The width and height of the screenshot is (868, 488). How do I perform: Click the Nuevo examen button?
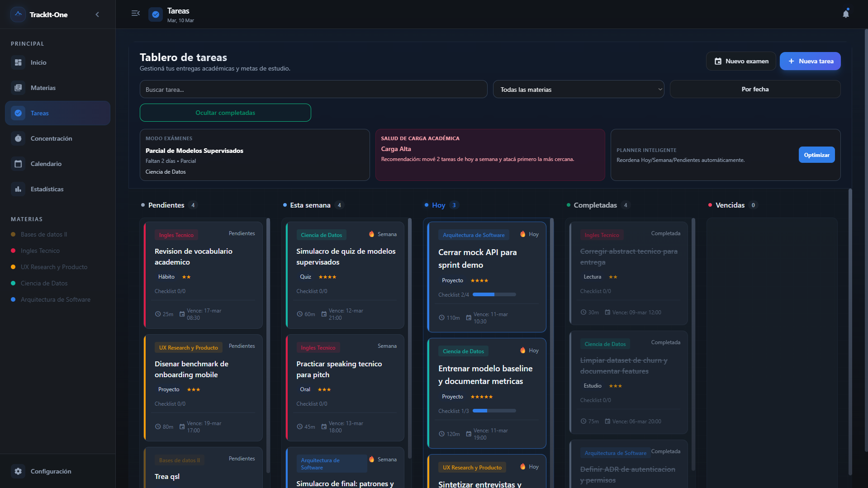point(741,61)
